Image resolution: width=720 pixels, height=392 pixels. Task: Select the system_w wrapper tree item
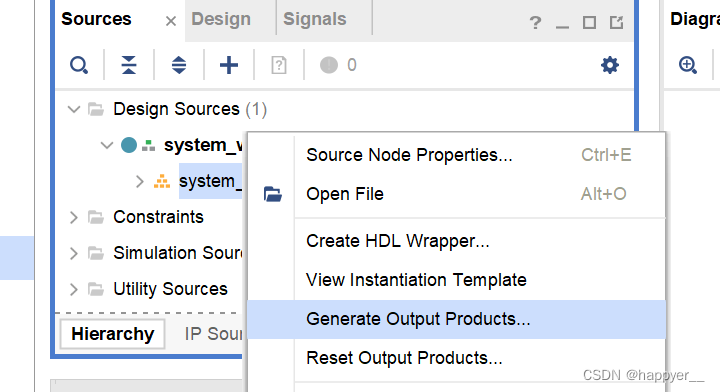(203, 145)
